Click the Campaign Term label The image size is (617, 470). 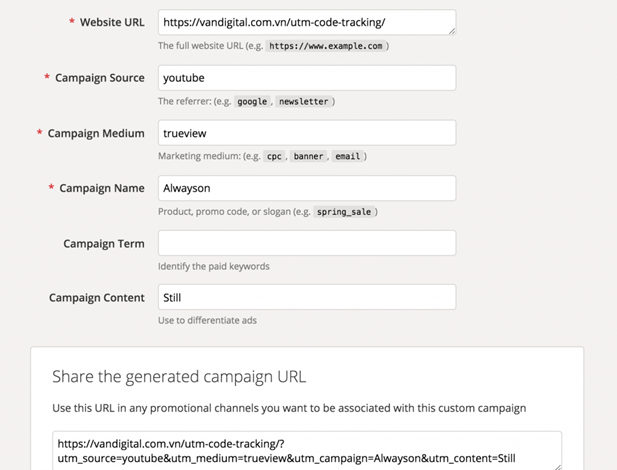point(104,243)
